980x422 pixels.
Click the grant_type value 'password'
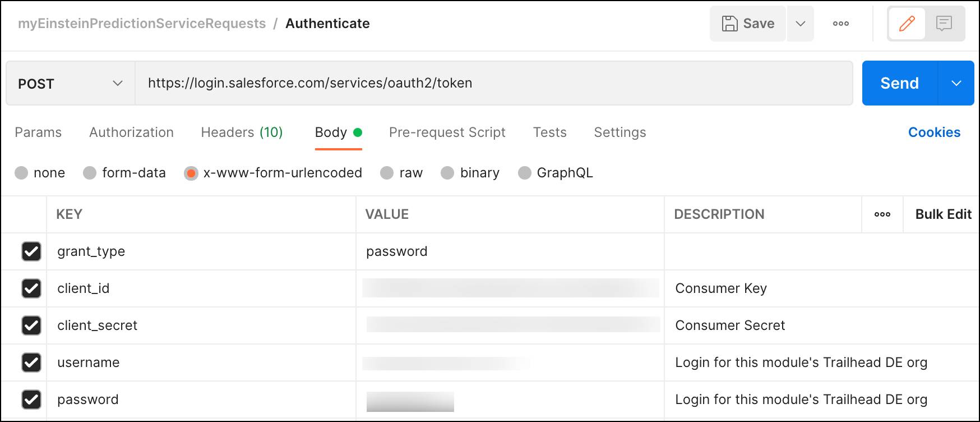[x=397, y=251]
